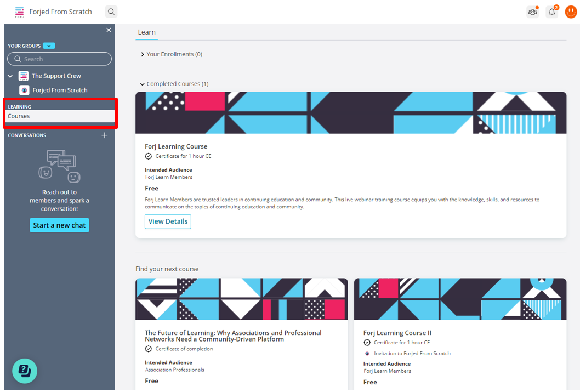The height and width of the screenshot is (392, 580).
Task: Open the orange smiley profile avatar
Action: tap(571, 12)
